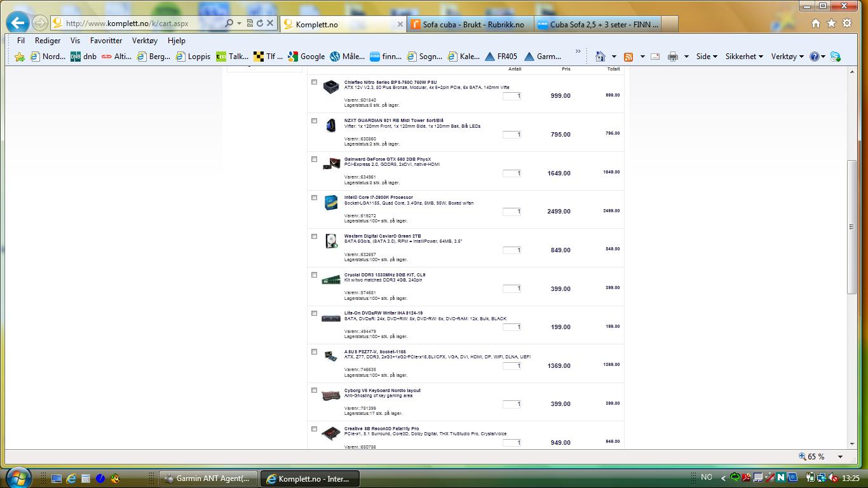
Task: Click the Intel Core i7 box thumbnail
Action: (330, 203)
